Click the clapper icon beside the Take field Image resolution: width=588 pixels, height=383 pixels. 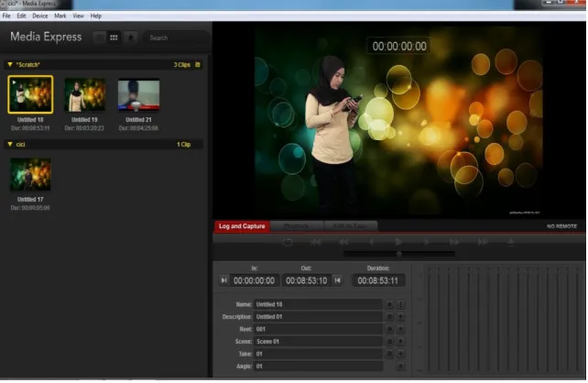click(x=390, y=355)
